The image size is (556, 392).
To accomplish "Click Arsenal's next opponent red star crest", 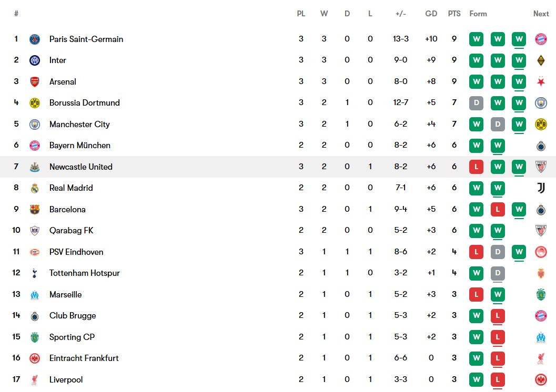I will point(541,81).
